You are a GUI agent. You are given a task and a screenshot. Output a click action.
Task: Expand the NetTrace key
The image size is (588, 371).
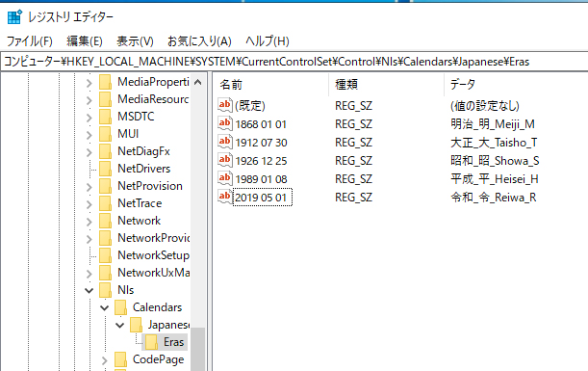tap(89, 204)
